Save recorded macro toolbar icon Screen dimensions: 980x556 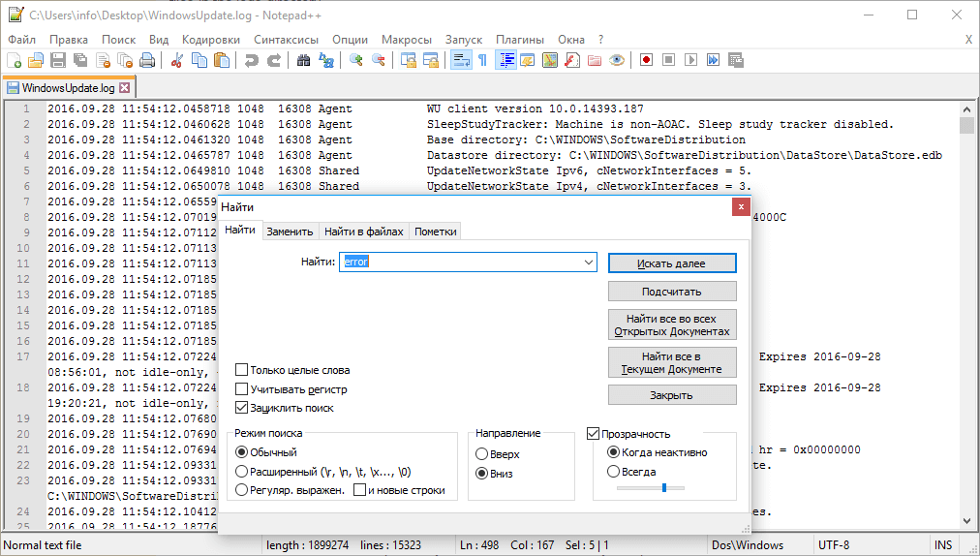click(x=736, y=61)
